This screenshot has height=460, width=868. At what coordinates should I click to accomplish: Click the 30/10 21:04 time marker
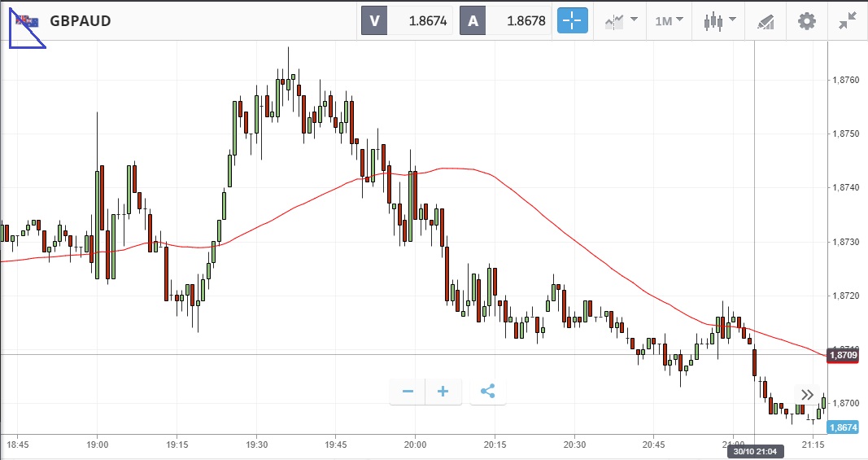(754, 452)
